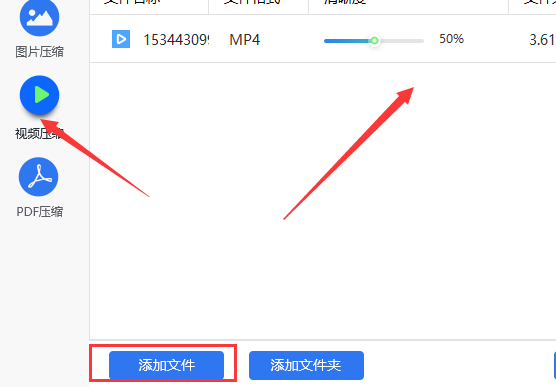Click the 3.61 file size value
This screenshot has height=387, width=556.
[542, 40]
